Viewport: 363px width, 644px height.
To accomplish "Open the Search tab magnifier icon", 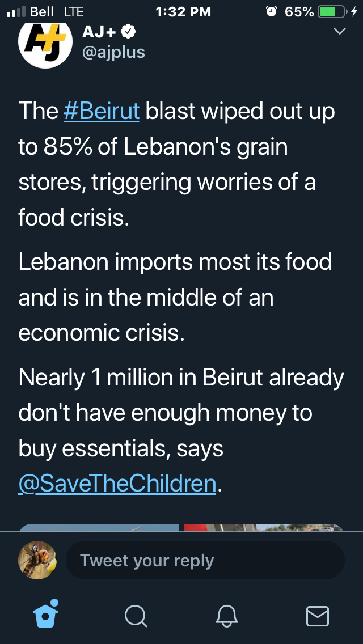I will point(136,616).
